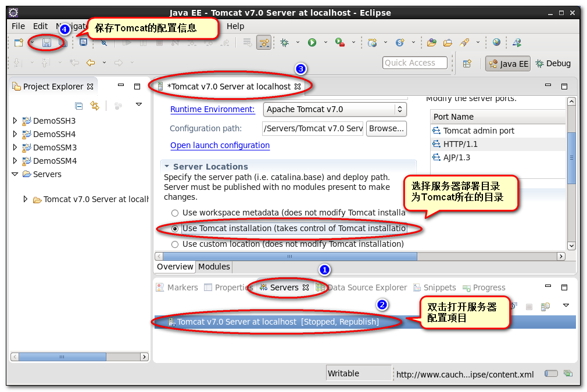Select the HTTP/1.1 port row

(498, 144)
